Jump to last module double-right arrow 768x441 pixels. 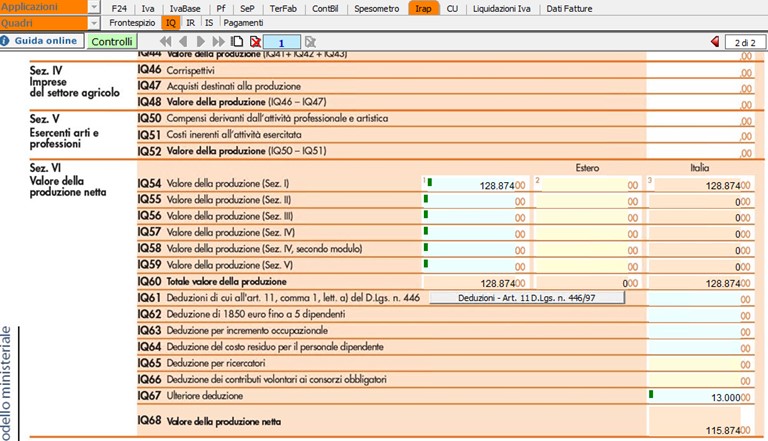coord(218,42)
